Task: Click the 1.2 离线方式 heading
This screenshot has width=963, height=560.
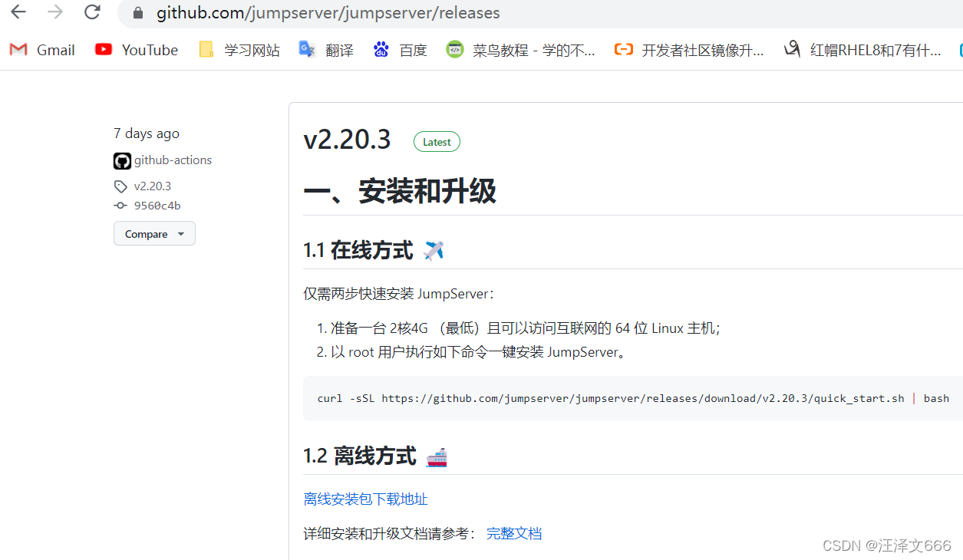Action: pos(360,456)
